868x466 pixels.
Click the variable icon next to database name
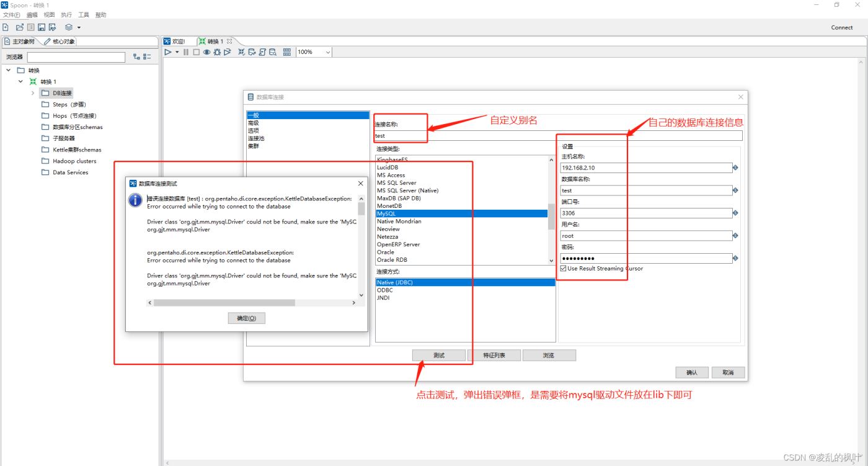point(736,190)
